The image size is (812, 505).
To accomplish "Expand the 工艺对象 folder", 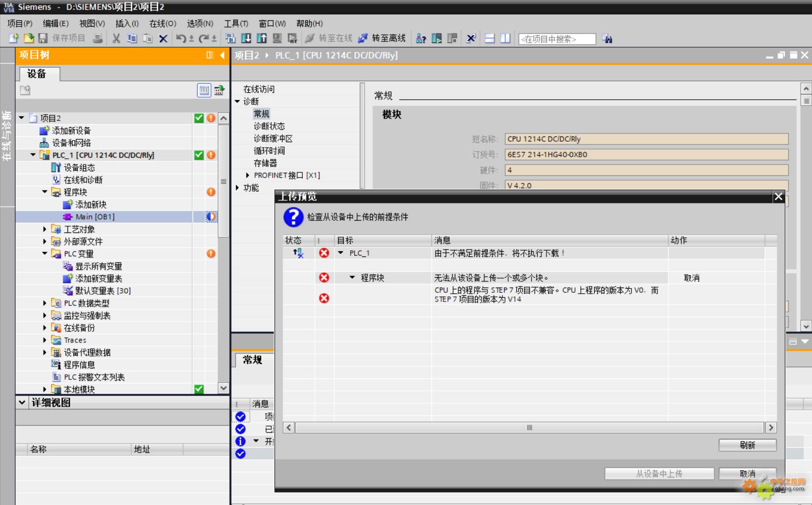I will (x=45, y=229).
